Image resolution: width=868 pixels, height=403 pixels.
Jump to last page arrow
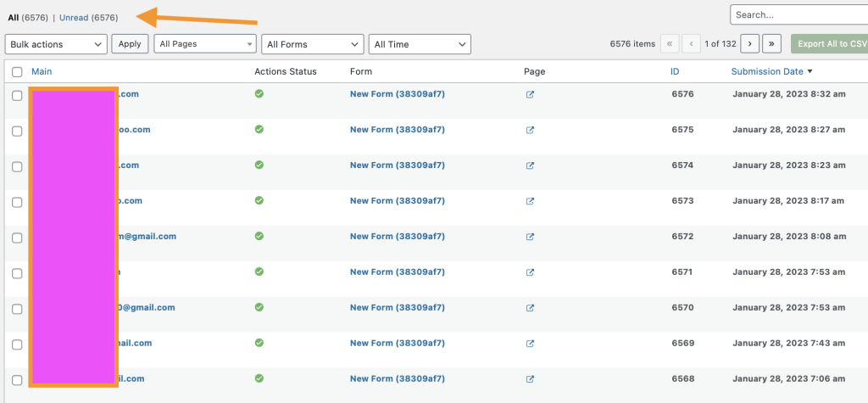pyautogui.click(x=771, y=44)
